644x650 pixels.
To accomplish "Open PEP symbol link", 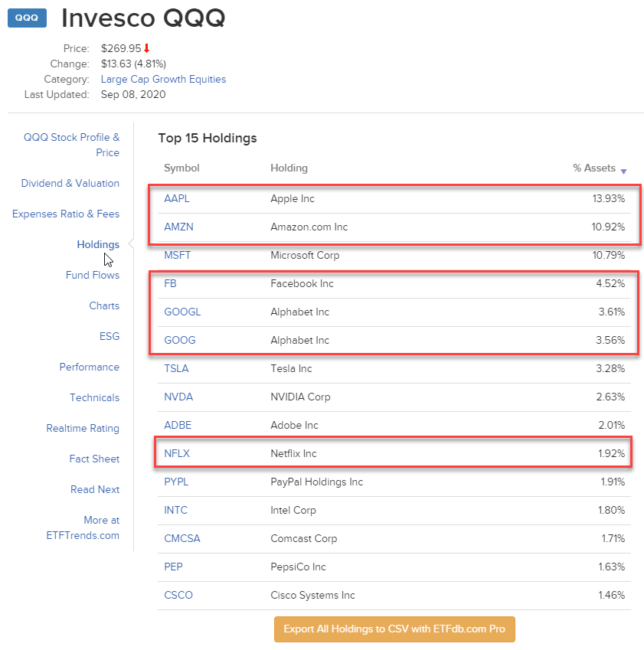I will (x=173, y=567).
